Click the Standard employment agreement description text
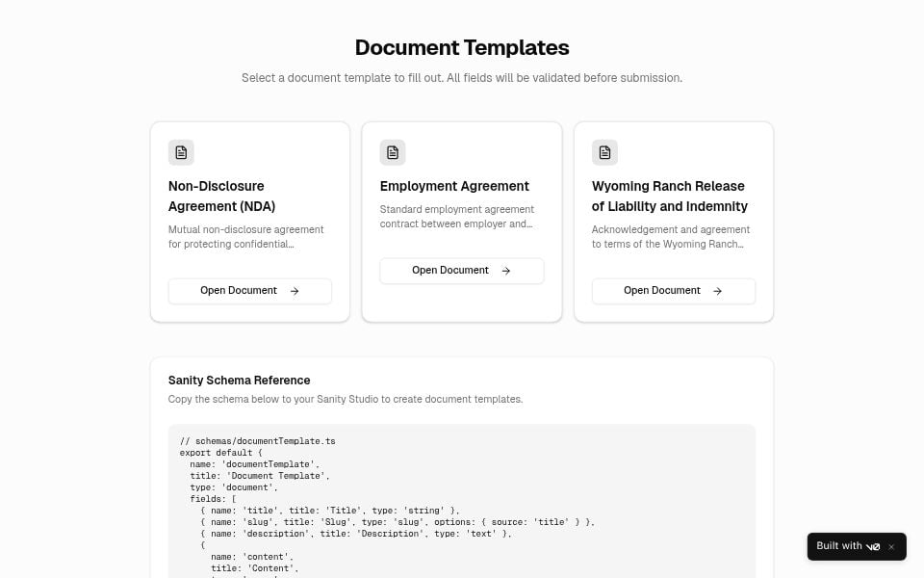The image size is (924, 578). [x=456, y=217]
